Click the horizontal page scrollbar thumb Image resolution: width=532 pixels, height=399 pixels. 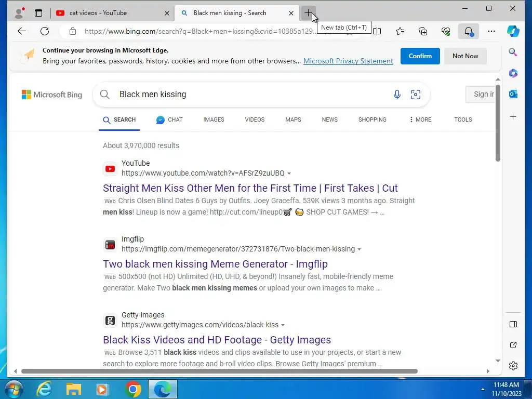tap(219, 371)
